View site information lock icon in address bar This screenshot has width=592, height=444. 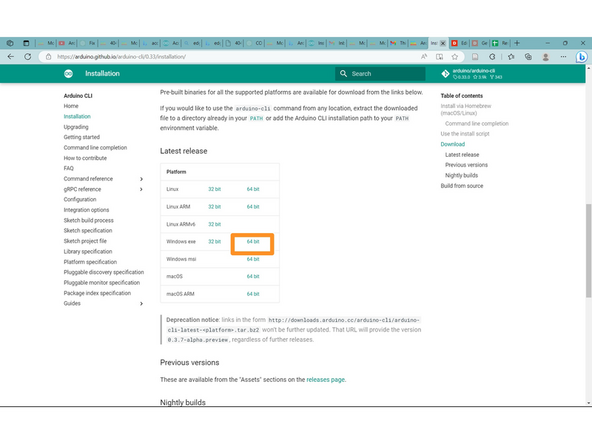[x=48, y=57]
